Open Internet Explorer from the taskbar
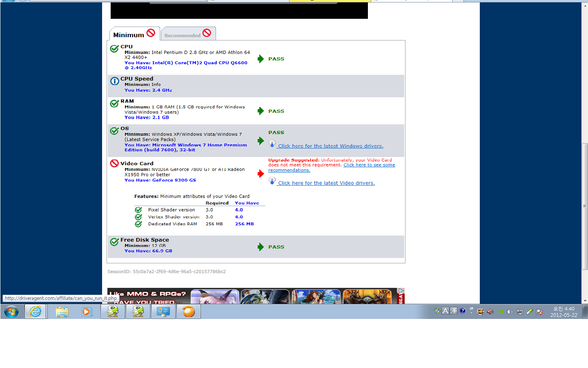The height and width of the screenshot is (368, 588). [36, 312]
